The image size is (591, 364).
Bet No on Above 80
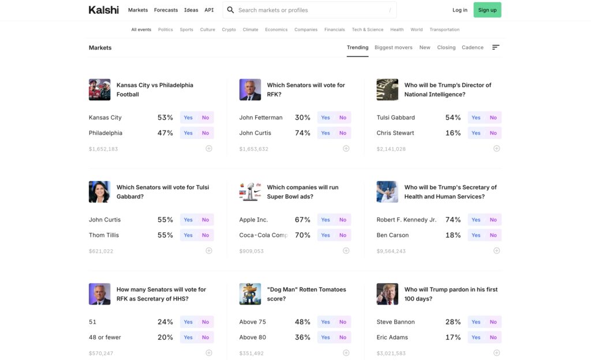point(343,337)
